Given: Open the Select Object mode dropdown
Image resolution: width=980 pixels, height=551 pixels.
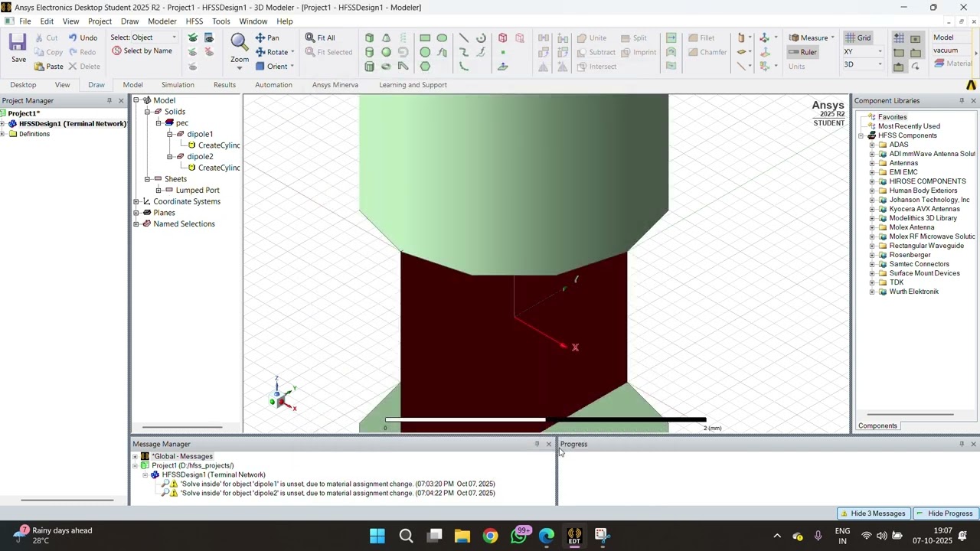Looking at the screenshot, I should click(x=174, y=37).
